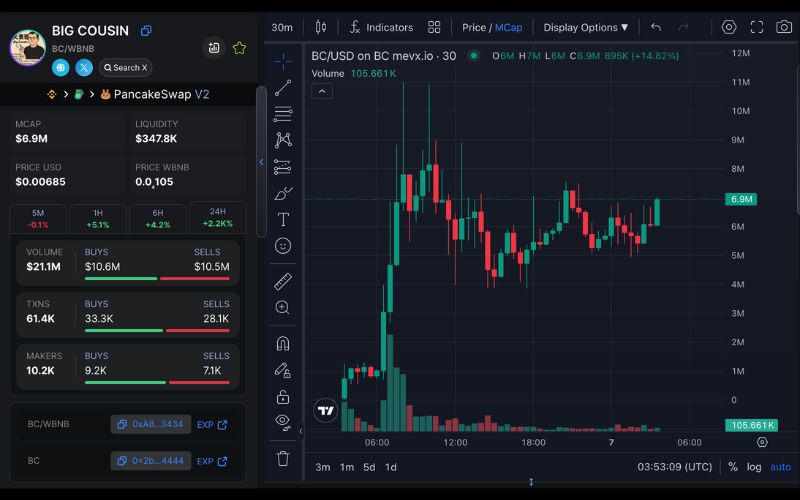The height and width of the screenshot is (500, 800).
Task: Select the trend line drawing tool
Action: click(283, 88)
